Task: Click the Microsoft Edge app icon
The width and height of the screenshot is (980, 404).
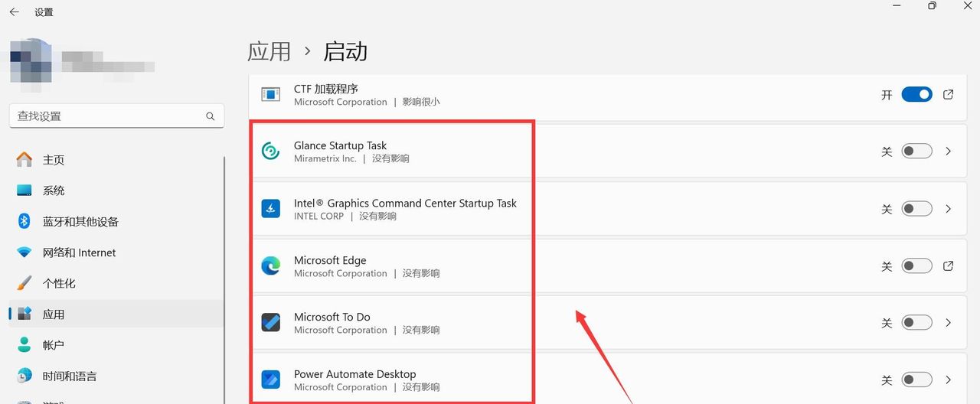Action: [270, 266]
